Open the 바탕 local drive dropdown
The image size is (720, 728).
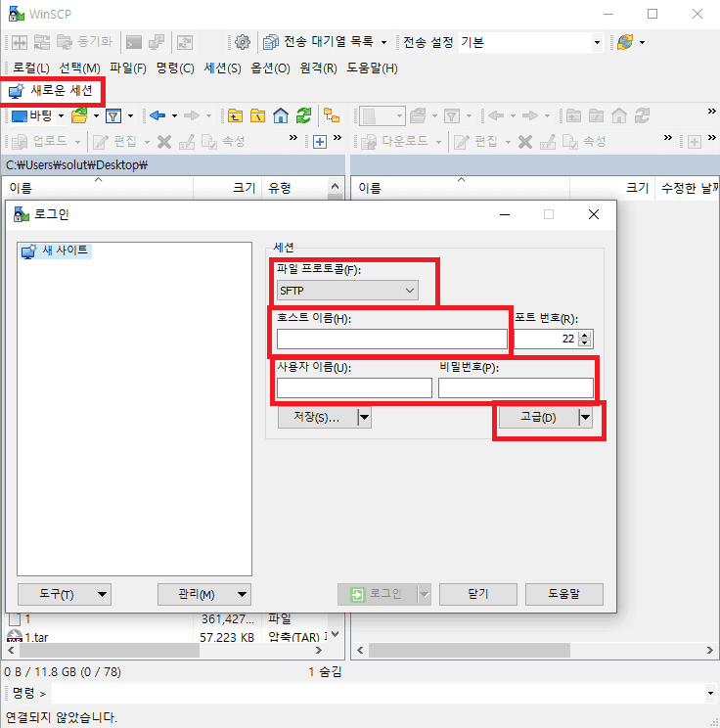[61, 115]
